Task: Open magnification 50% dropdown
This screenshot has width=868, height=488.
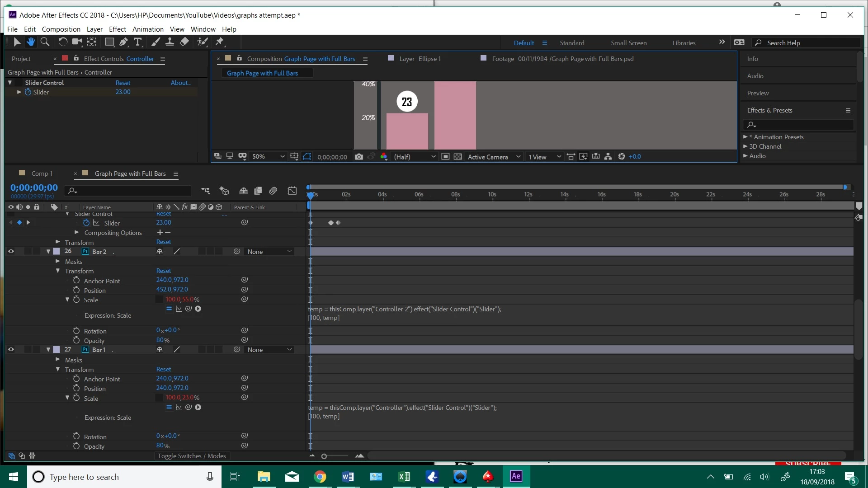Action: (x=269, y=157)
